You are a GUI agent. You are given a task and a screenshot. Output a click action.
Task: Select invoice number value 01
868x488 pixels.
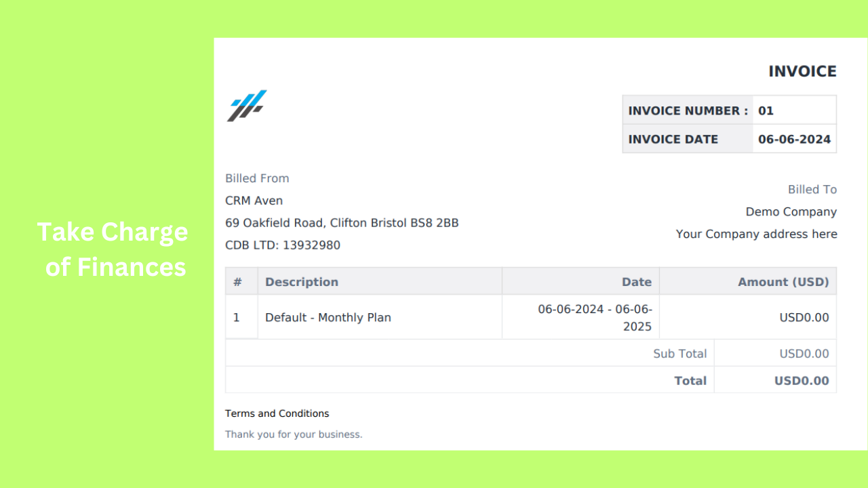coord(766,110)
